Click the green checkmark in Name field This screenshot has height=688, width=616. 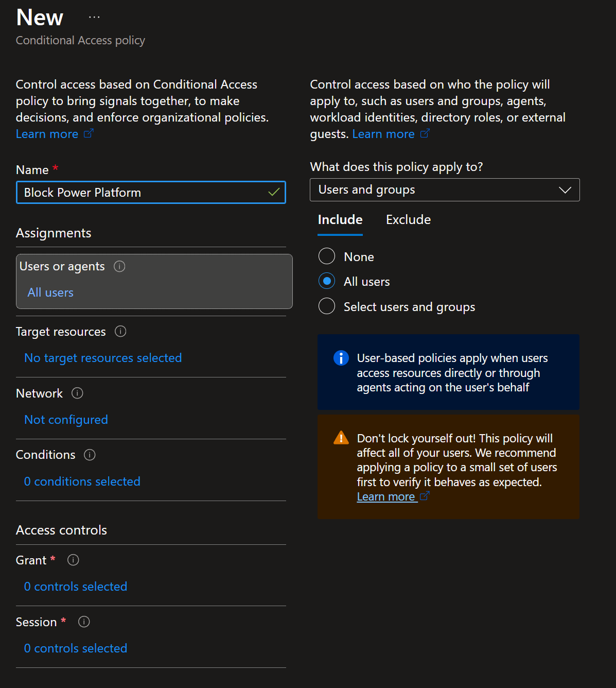coord(274,192)
